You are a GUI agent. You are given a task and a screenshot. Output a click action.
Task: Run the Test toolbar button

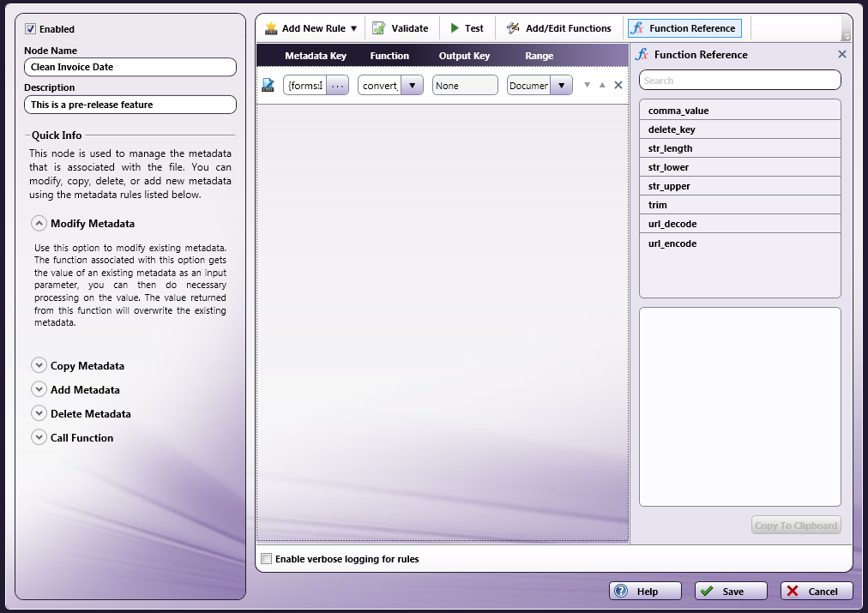point(467,28)
